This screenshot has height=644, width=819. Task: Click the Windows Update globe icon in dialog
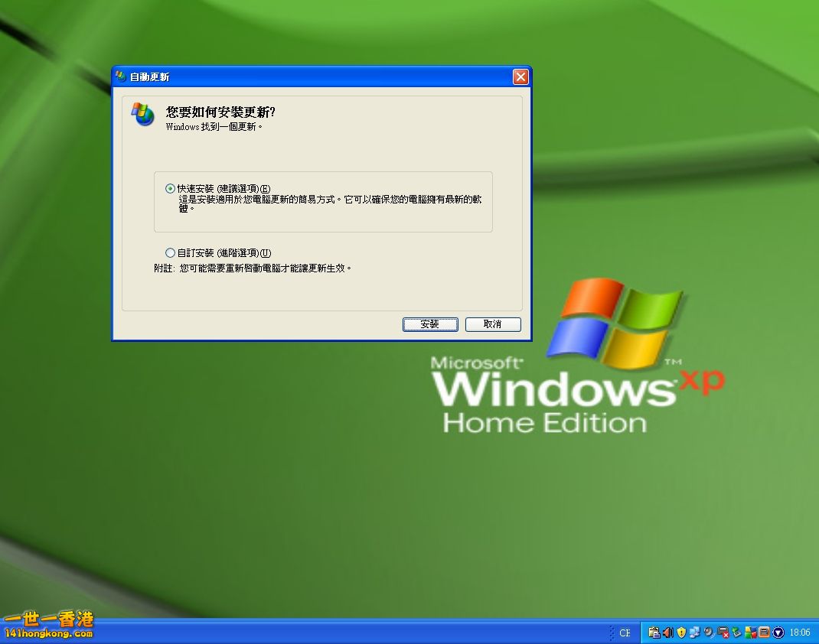point(142,114)
